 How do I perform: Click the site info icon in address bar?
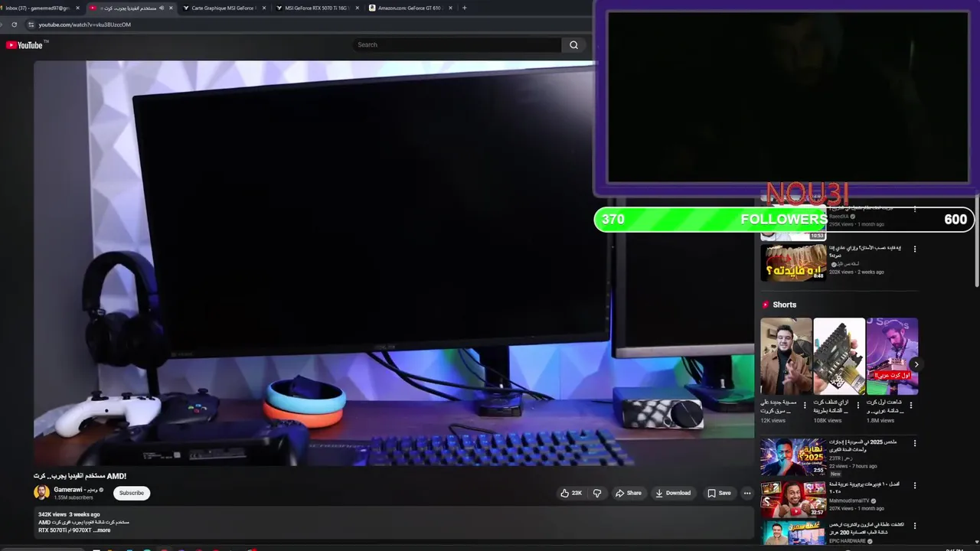point(31,24)
